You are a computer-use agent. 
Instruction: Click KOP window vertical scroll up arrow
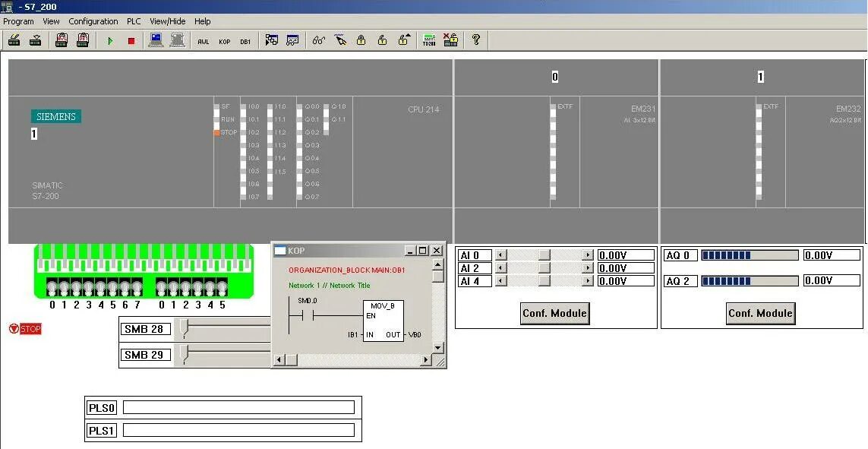click(x=438, y=264)
